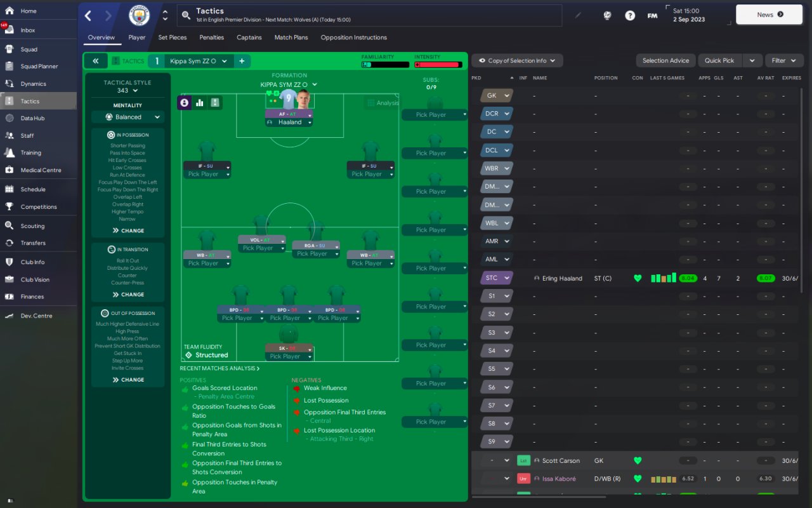Open the Captains tab
This screenshot has height=508, width=812.
point(249,37)
